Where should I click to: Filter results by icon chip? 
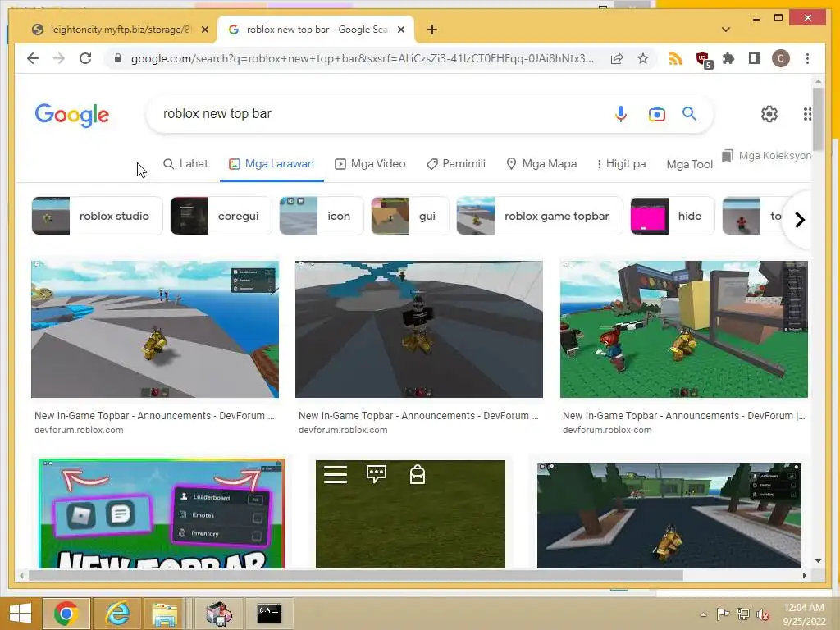(x=322, y=216)
